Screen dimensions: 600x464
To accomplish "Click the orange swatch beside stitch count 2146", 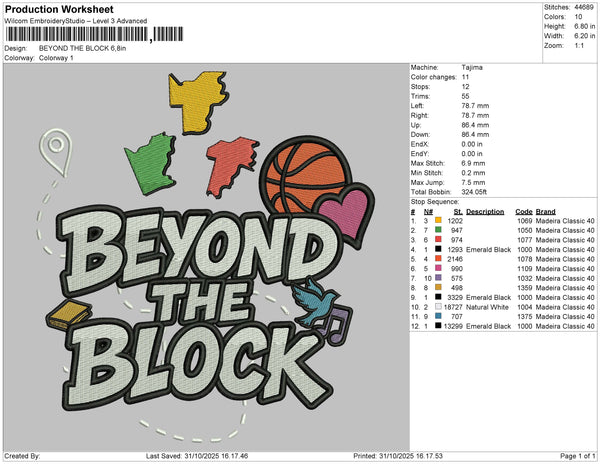I will click(438, 259).
